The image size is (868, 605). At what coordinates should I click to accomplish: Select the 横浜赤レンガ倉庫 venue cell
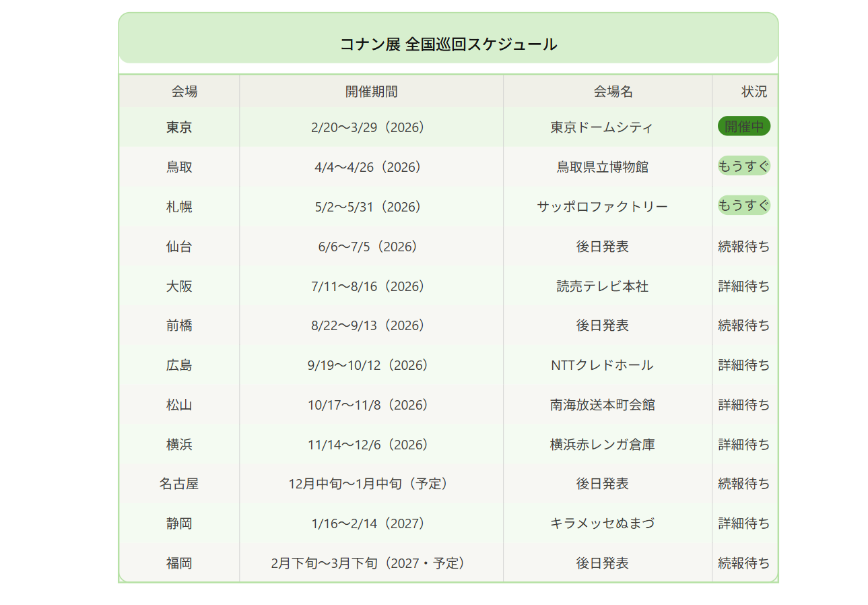(x=602, y=445)
